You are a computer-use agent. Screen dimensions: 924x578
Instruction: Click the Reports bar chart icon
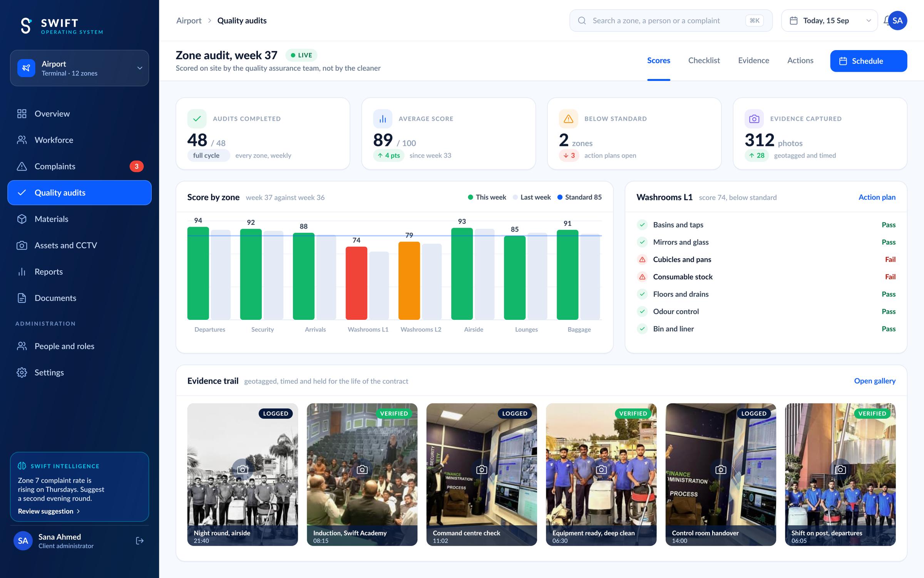22,272
